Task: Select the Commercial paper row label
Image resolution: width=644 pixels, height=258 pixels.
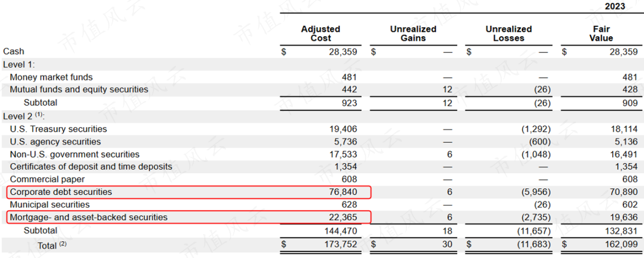Action: pos(47,179)
